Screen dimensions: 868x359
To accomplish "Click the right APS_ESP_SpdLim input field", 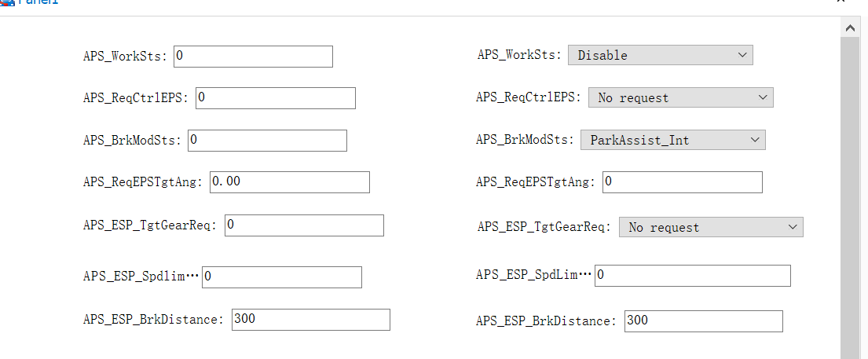I will (x=692, y=276).
